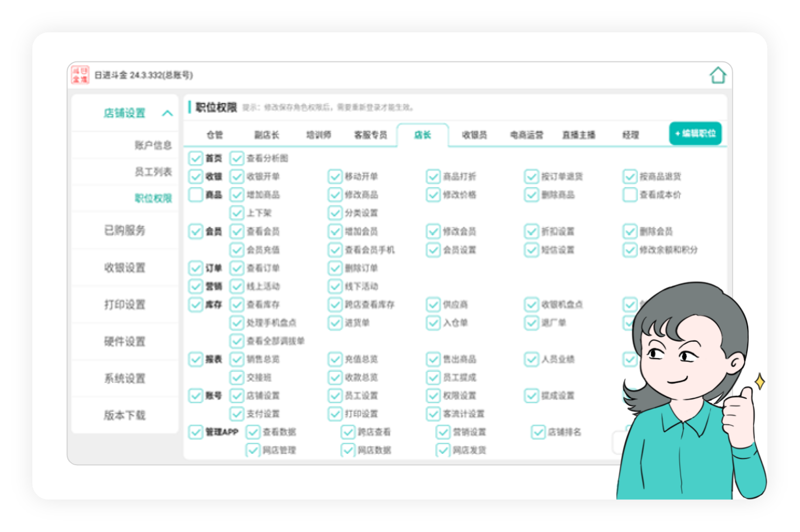Image resolution: width=800 pixels, height=532 pixels.
Task: Switch to the 收银员 role tab
Action: click(x=474, y=135)
